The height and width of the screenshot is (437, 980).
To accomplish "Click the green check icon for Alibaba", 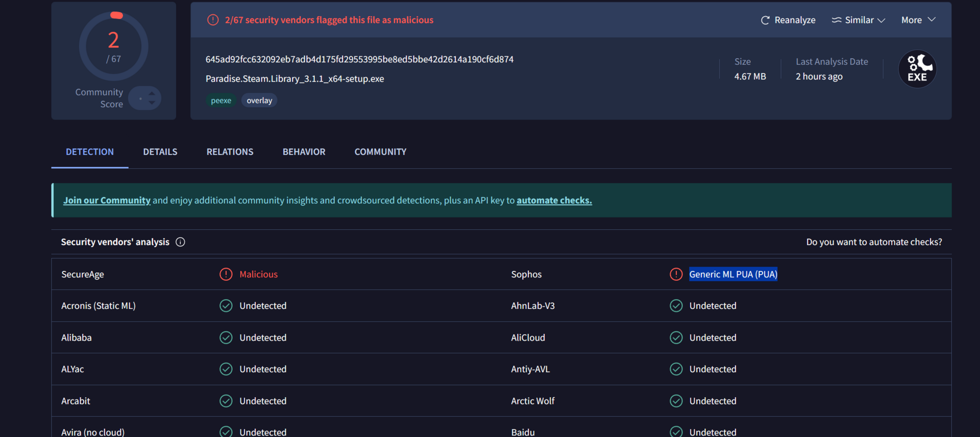I will coord(226,337).
